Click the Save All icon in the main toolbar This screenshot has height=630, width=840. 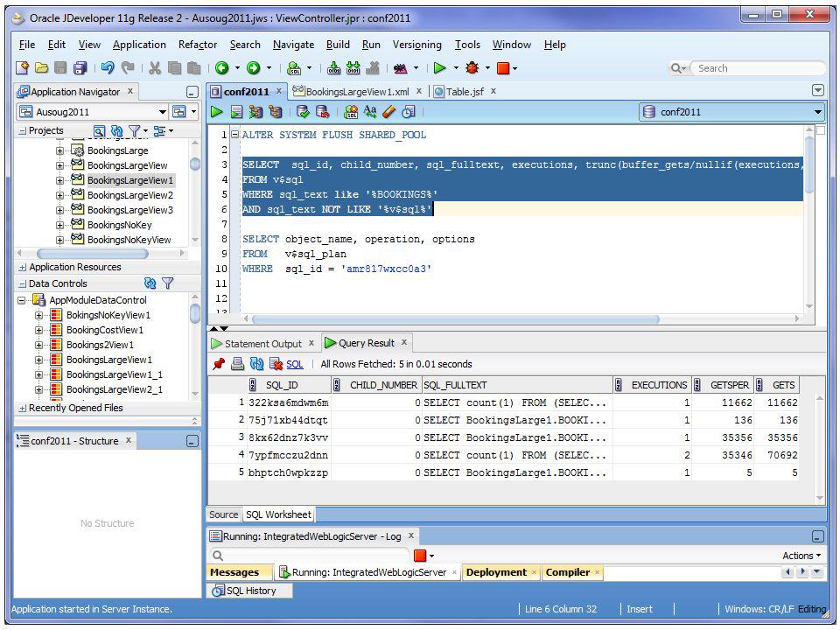click(80, 68)
